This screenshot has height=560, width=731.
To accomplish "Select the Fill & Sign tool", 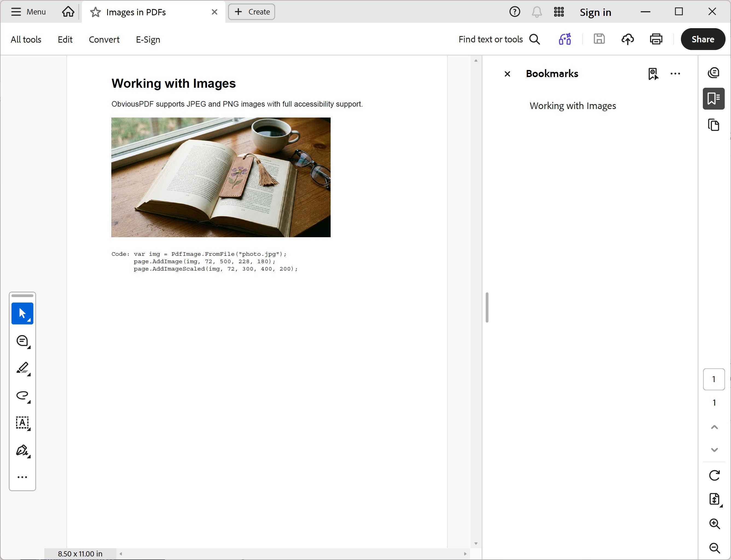I will 22,451.
